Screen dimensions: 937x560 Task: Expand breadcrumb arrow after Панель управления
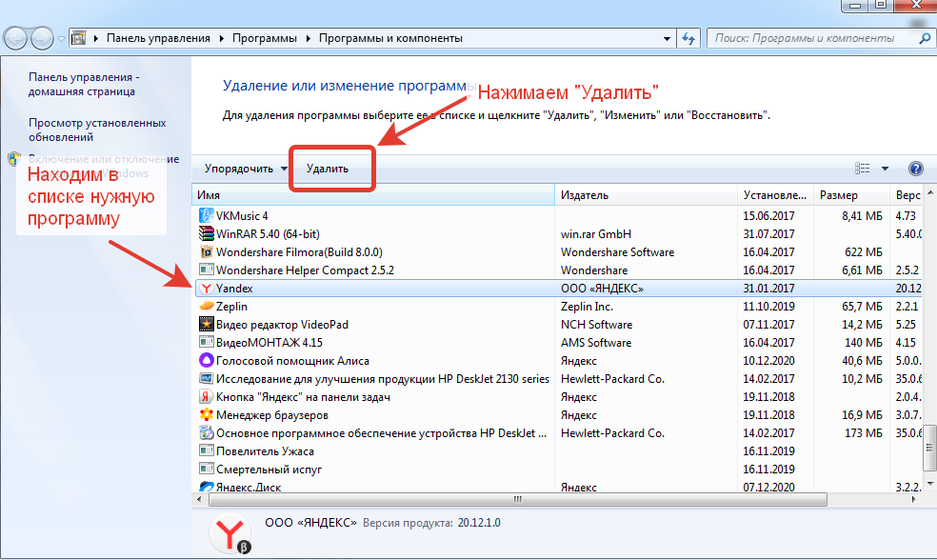click(221, 38)
